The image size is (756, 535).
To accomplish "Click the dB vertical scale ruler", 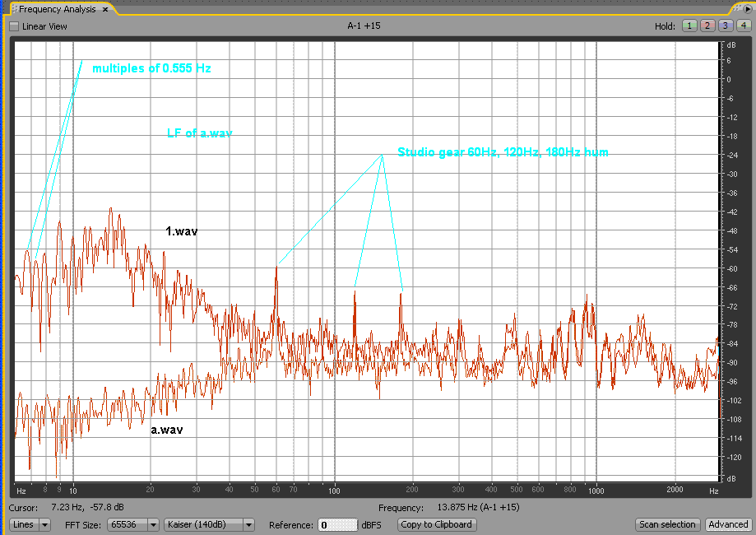I will pos(731,262).
